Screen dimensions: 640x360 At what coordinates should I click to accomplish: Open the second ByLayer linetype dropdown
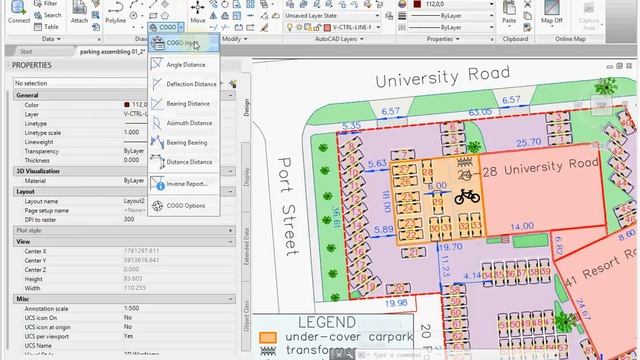[491, 27]
